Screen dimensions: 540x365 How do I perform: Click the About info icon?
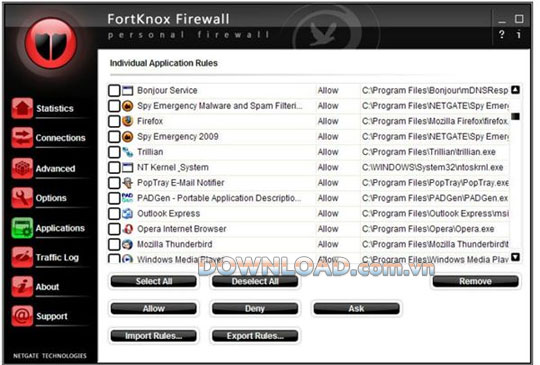(x=22, y=286)
